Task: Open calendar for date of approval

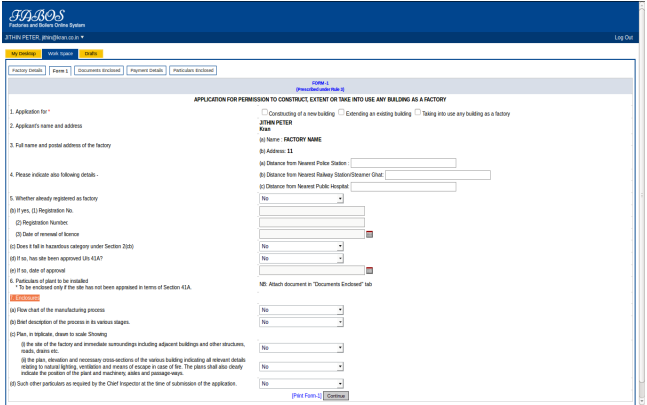Action: (369, 271)
